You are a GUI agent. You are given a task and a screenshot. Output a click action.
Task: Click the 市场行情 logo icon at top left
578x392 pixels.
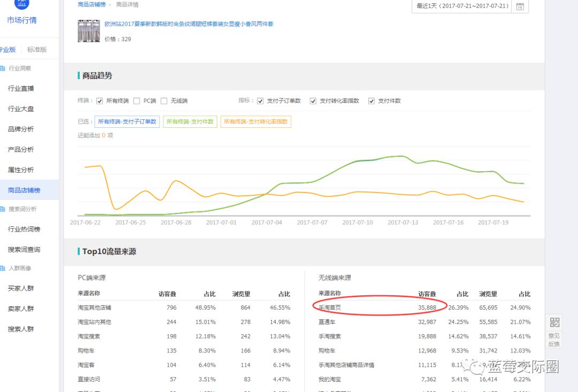click(x=21, y=4)
